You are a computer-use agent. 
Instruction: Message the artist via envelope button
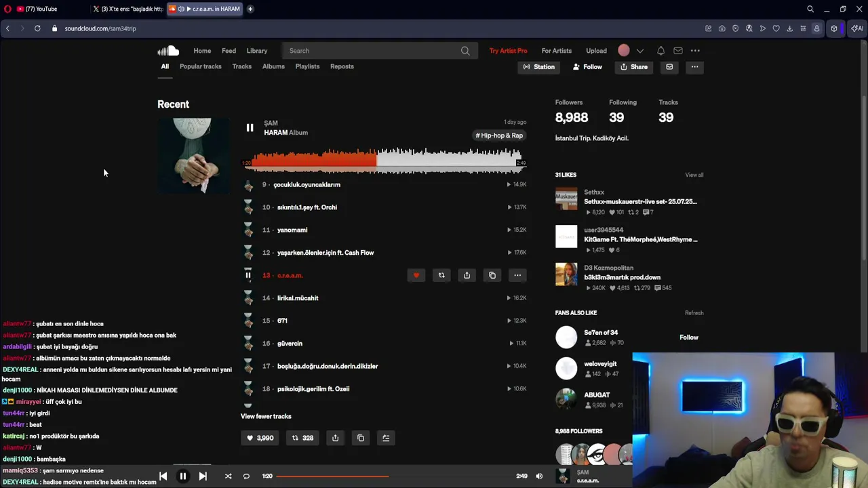pos(669,67)
